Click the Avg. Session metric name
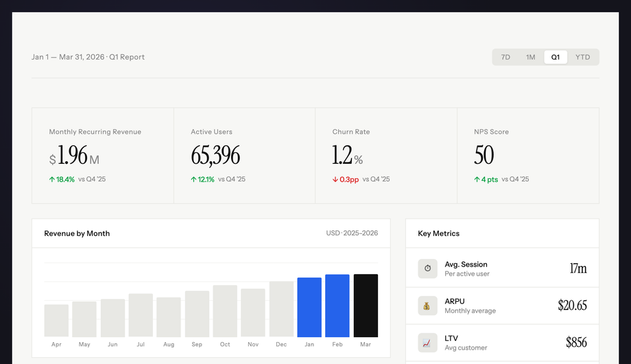 [466, 264]
